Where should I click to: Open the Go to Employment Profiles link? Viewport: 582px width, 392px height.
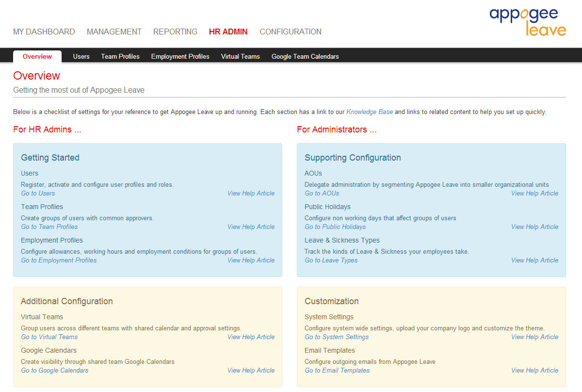59,261
